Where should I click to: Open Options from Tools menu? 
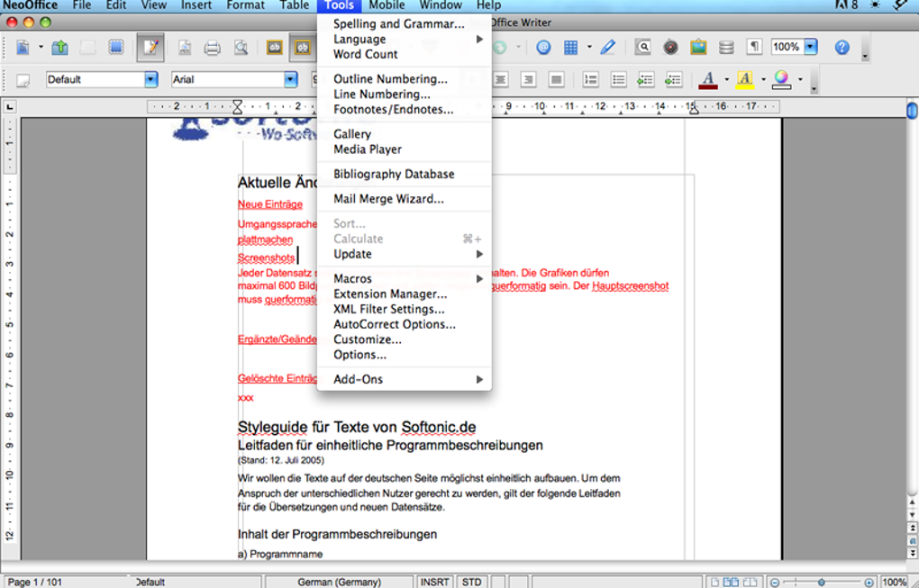point(404,355)
